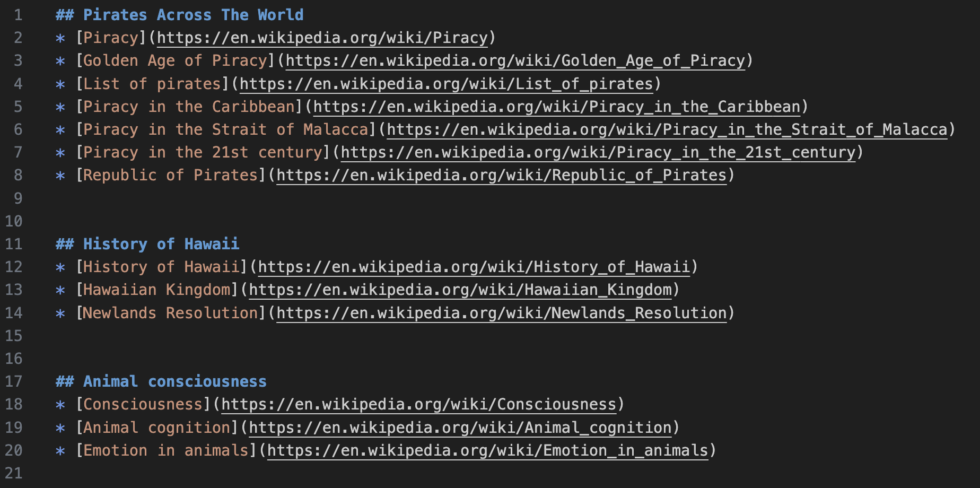Viewport: 980px width, 488px height.
Task: Open the Piracy Wikipedia URL
Action: click(322, 38)
